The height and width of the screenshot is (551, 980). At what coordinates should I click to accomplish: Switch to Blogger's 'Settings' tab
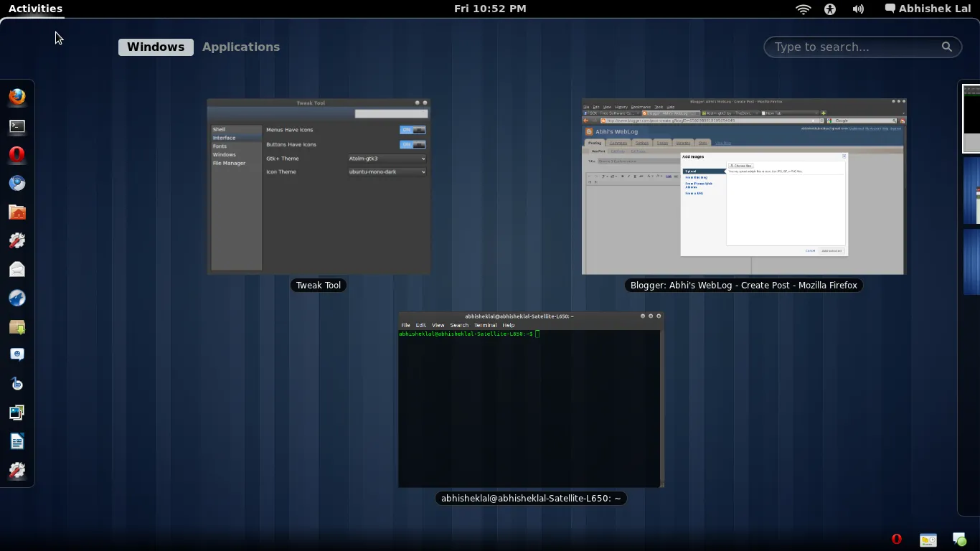(x=642, y=143)
